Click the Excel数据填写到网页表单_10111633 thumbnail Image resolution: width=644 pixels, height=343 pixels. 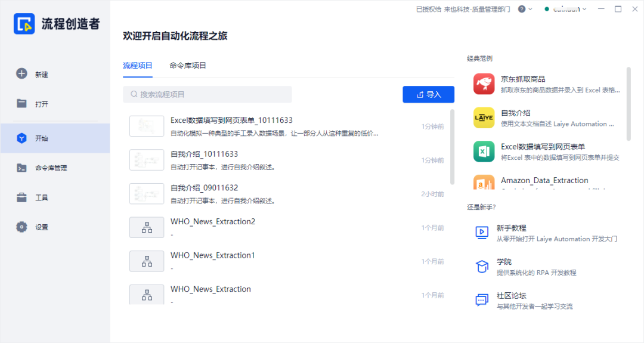[x=147, y=126]
